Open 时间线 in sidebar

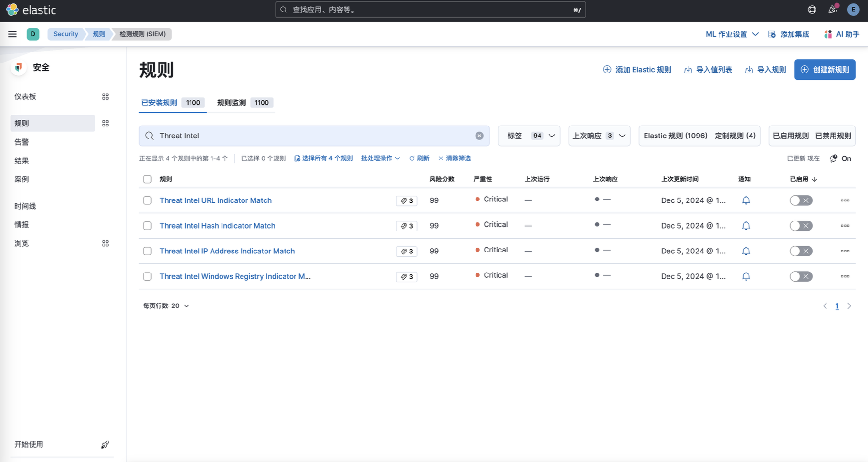[25, 206]
